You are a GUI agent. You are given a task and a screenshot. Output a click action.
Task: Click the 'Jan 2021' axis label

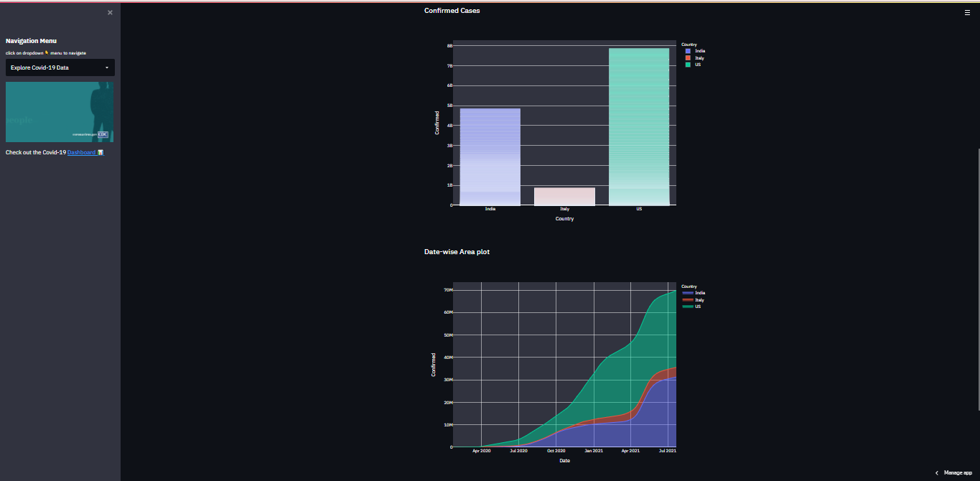[x=594, y=451]
